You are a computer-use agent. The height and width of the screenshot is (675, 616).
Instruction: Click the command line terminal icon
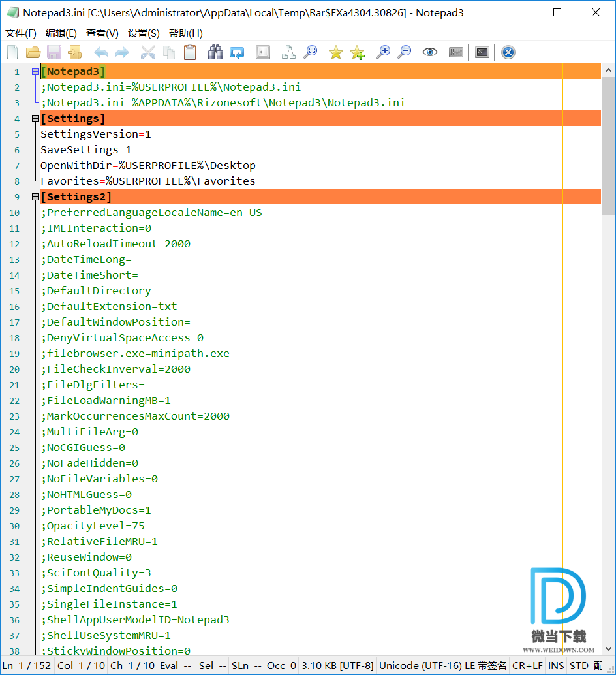point(482,52)
